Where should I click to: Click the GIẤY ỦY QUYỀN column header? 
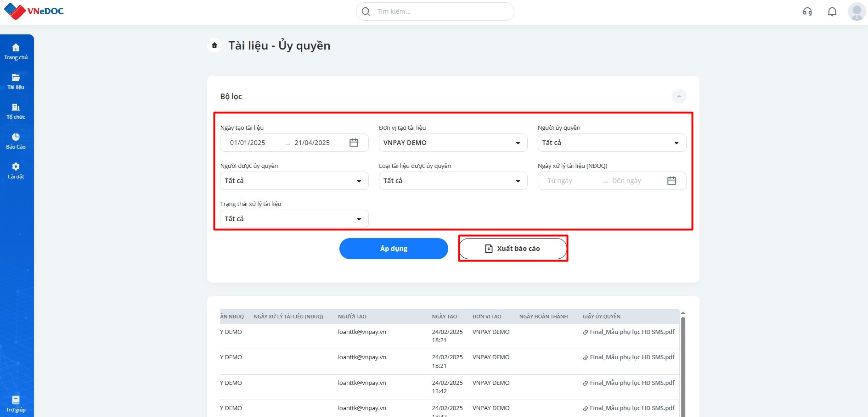[x=601, y=317]
